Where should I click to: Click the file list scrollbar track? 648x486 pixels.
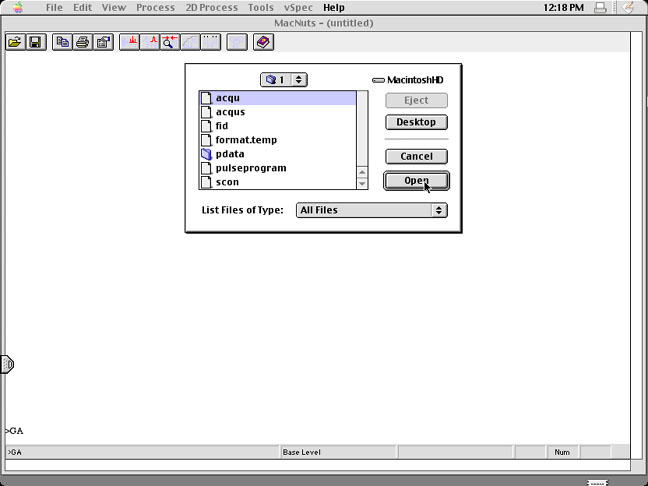tap(362, 129)
